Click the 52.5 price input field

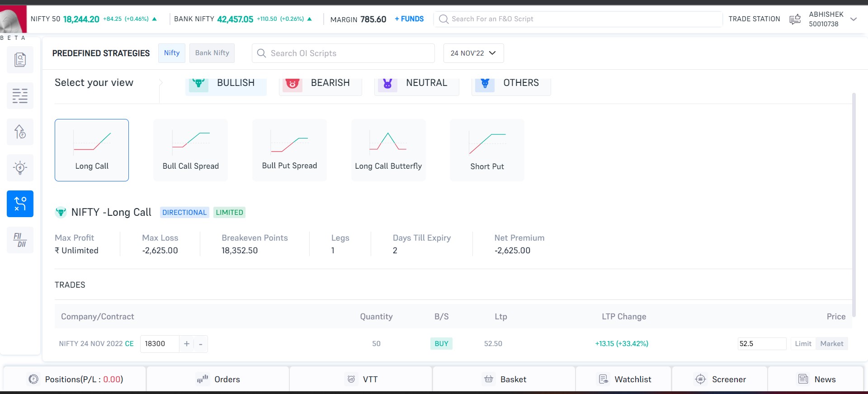[762, 344]
